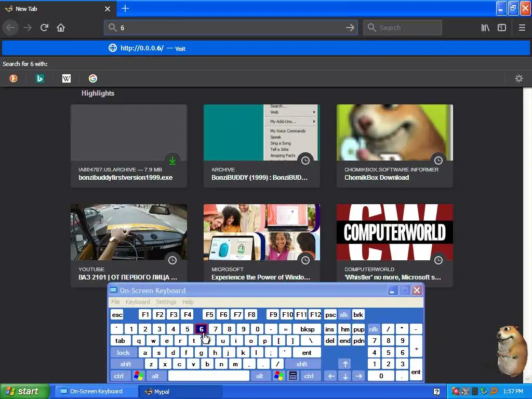Viewport: 532px width, 399px height.
Task: Click the context menu key on keyboard
Action: tap(293, 376)
